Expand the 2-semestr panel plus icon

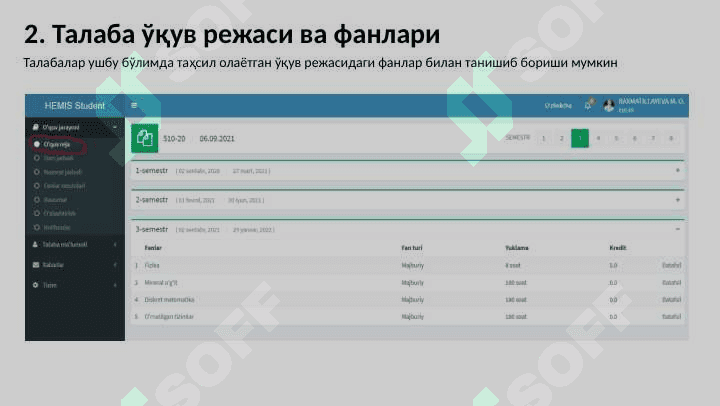[678, 200]
